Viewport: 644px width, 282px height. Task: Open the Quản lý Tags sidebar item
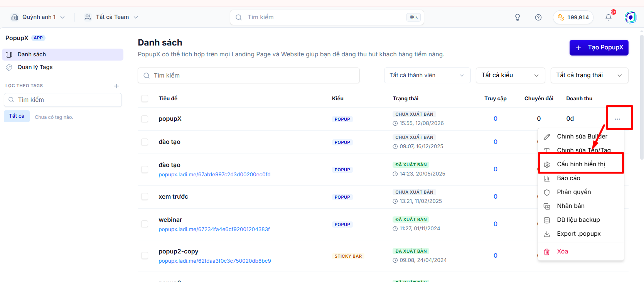click(62, 67)
